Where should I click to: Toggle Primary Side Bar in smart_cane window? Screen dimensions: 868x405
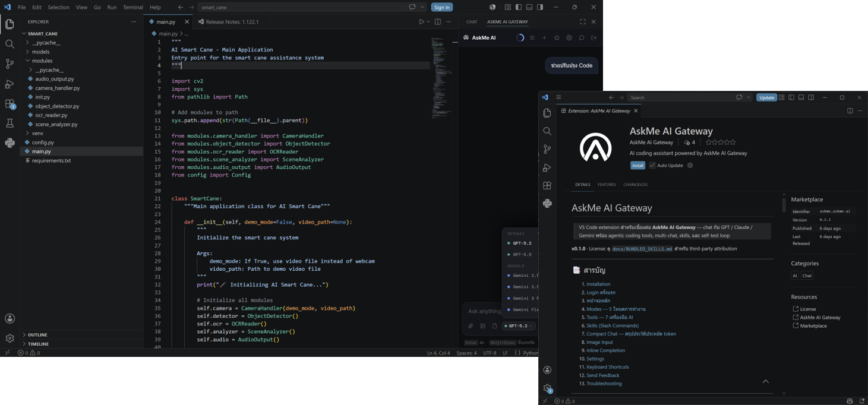pyautogui.click(x=519, y=7)
